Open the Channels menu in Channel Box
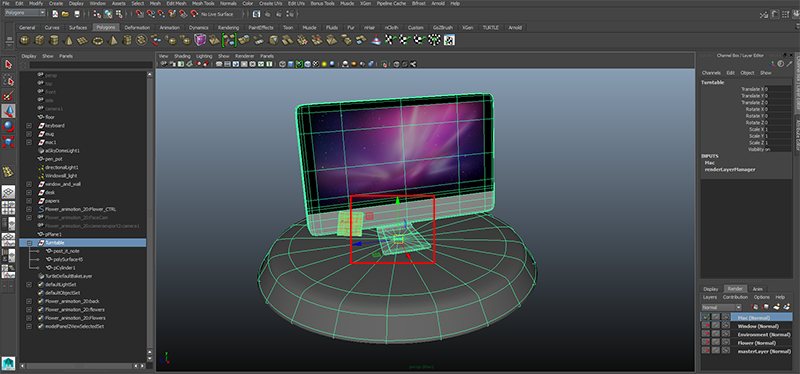This screenshot has width=800, height=374. 711,73
